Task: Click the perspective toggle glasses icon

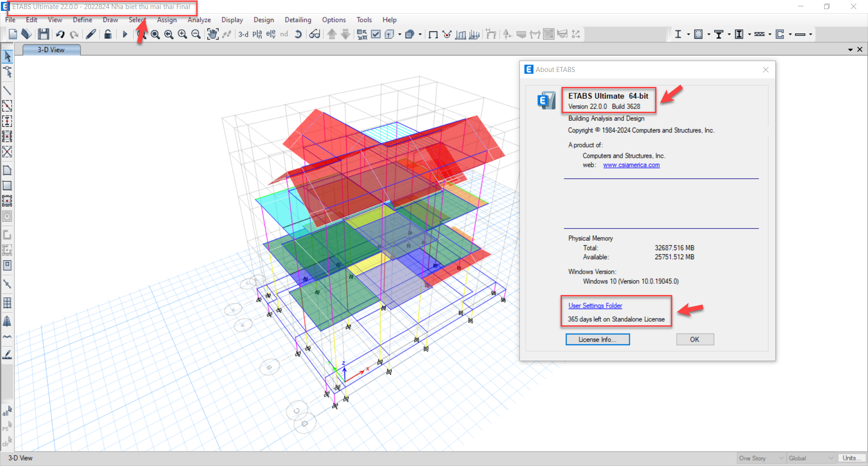Action: pyautogui.click(x=315, y=34)
